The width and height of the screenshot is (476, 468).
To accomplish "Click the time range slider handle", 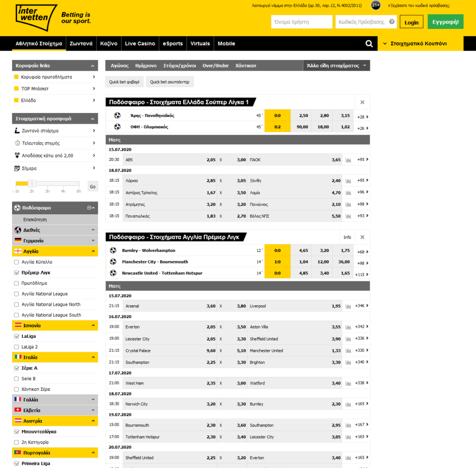I will coord(32,183).
